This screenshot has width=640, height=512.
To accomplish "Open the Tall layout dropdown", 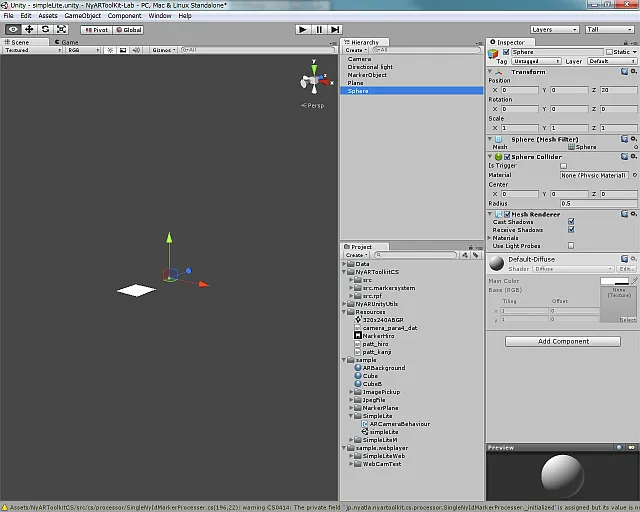I will [609, 29].
